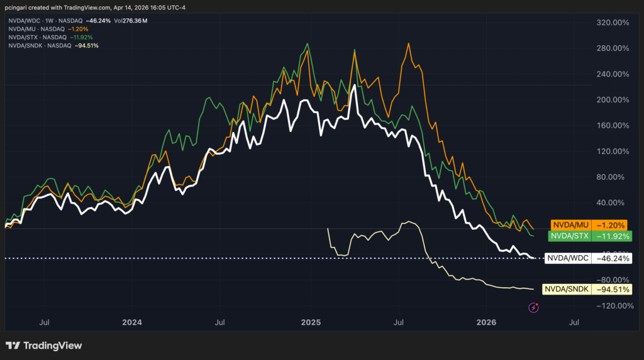Click the -46.24% change value in legend
Image resolution: width=644 pixels, height=360 pixels.
[97, 21]
